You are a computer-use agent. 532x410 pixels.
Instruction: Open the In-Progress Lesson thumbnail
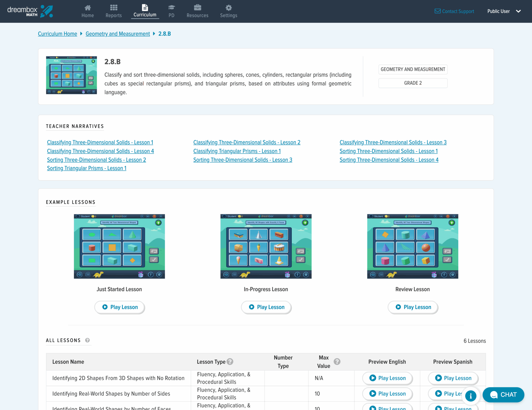pyautogui.click(x=266, y=246)
